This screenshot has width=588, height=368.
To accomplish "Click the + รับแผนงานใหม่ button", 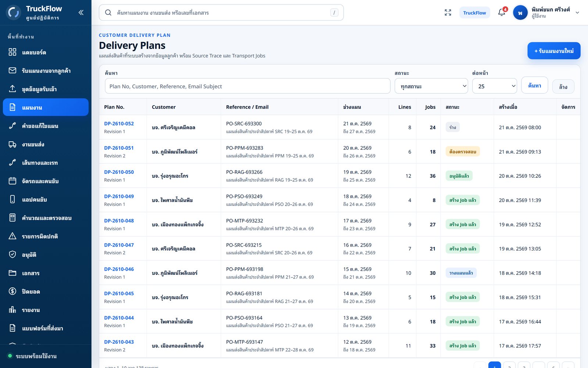I will click(554, 51).
